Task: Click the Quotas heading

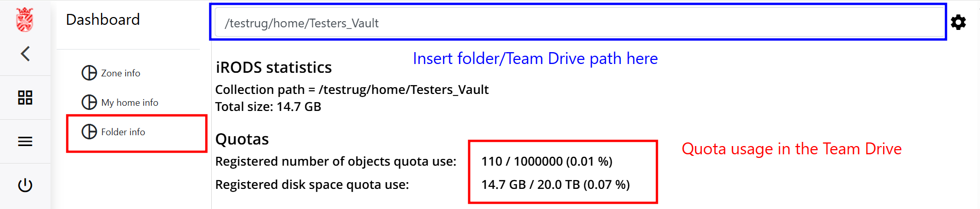Action: (242, 139)
